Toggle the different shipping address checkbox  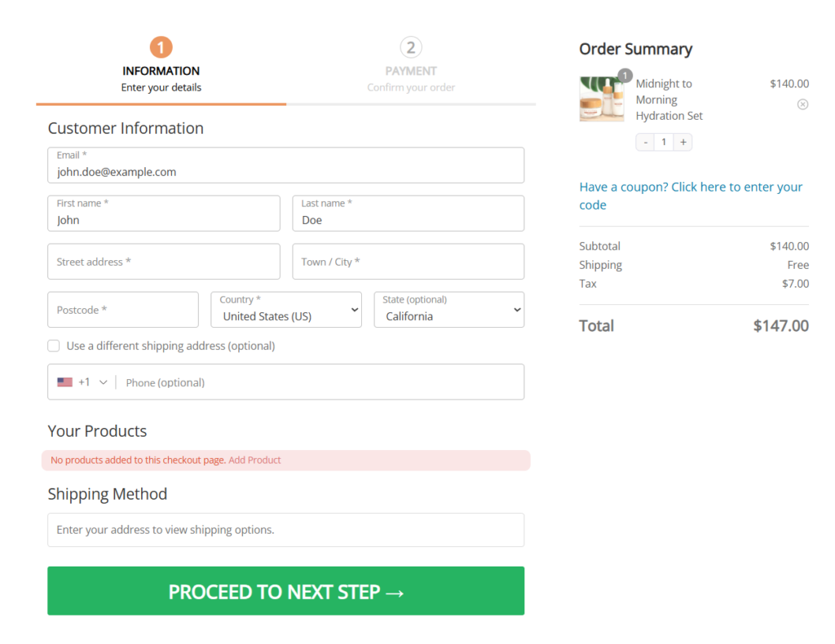coord(53,345)
